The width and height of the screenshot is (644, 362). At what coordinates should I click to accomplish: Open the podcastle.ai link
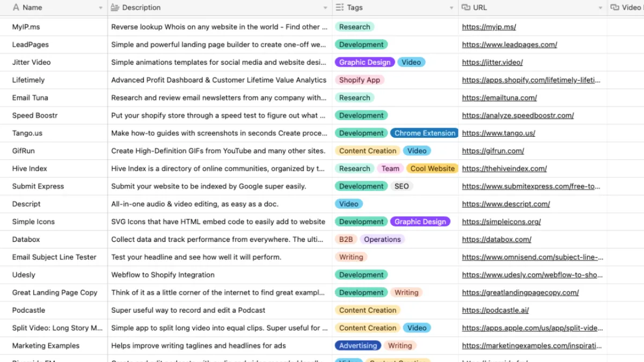click(x=495, y=310)
